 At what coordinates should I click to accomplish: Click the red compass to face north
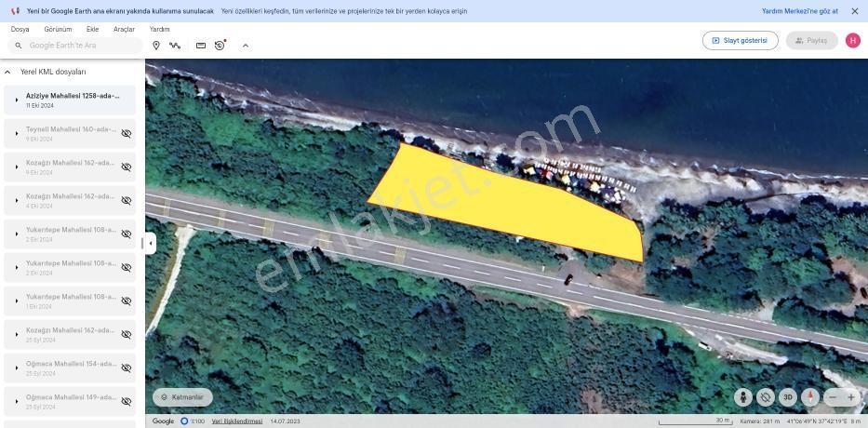click(x=810, y=397)
